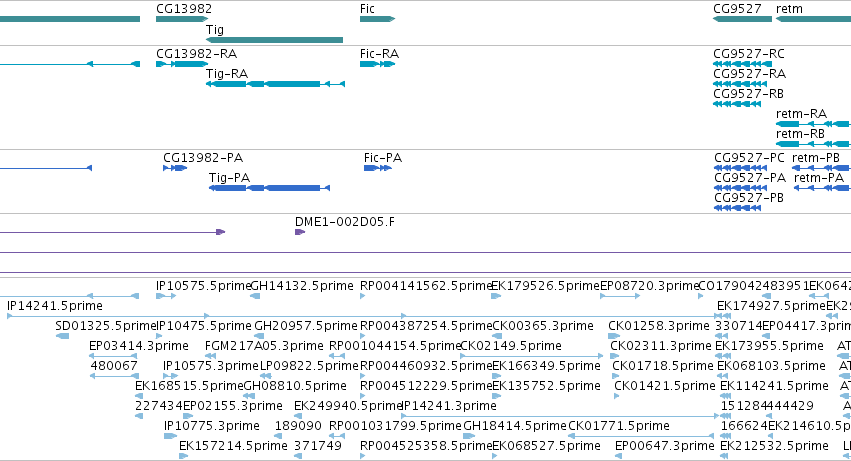Click the IP14241.5prime EST label
This screenshot has height=461, width=851.
pyautogui.click(x=55, y=306)
